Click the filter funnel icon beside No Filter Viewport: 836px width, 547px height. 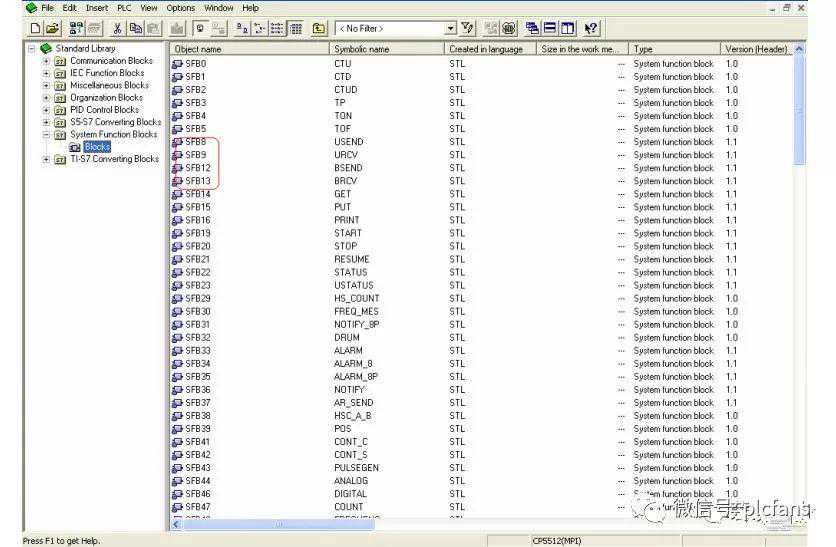(468, 29)
